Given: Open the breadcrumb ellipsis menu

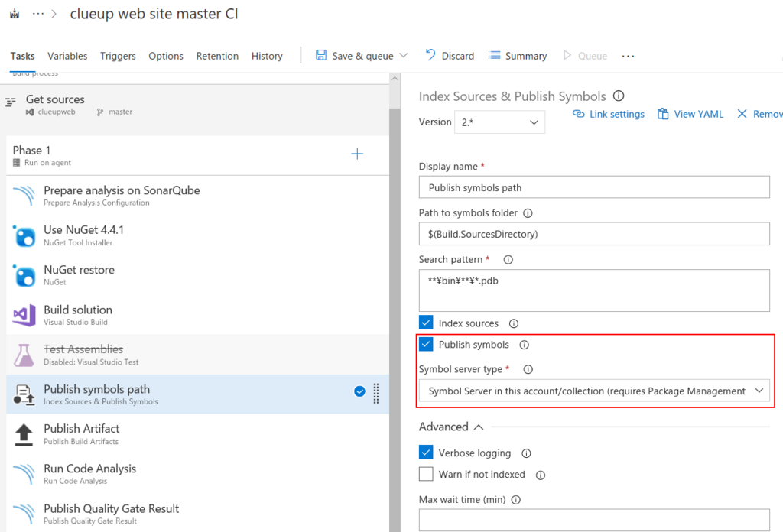Looking at the screenshot, I should [38, 14].
